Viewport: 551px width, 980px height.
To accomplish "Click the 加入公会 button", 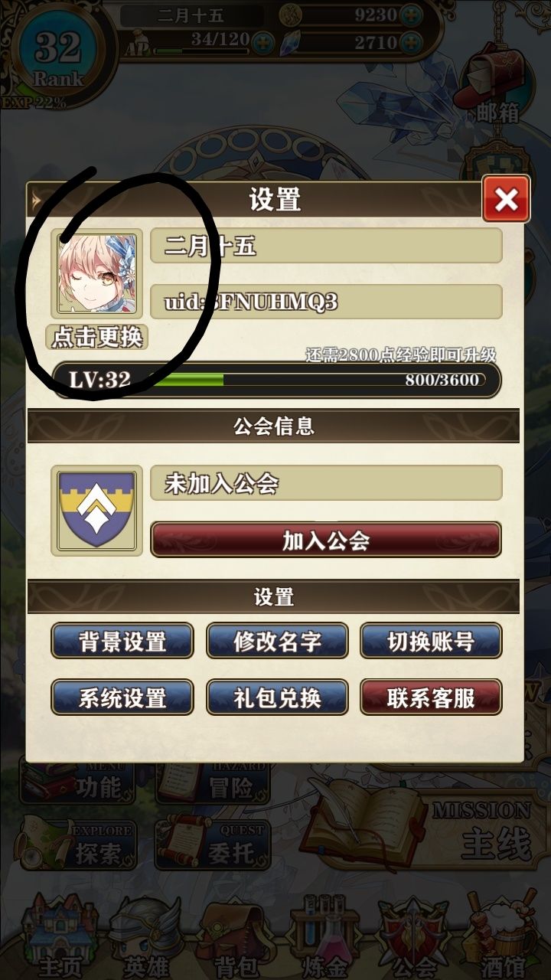I will pos(326,541).
